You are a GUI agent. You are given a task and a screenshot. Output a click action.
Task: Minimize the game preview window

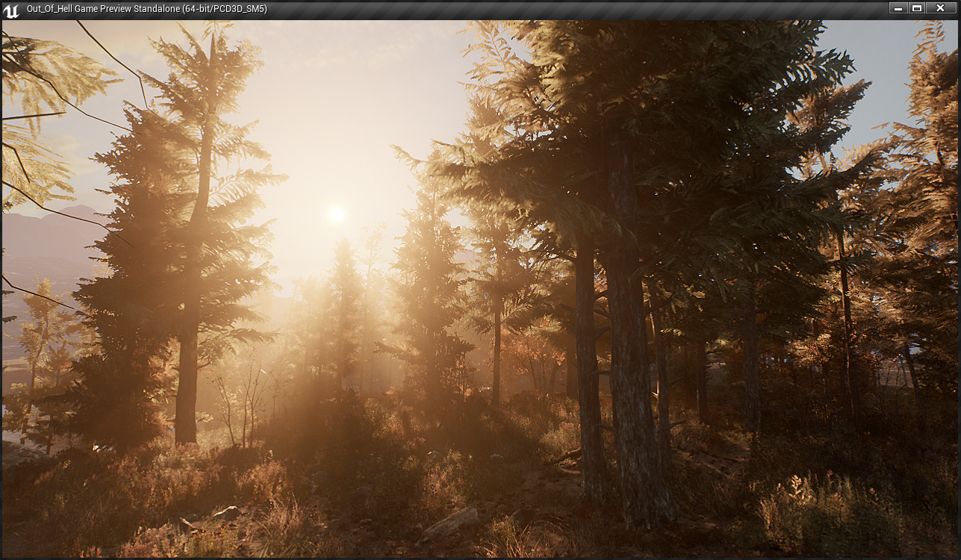898,8
